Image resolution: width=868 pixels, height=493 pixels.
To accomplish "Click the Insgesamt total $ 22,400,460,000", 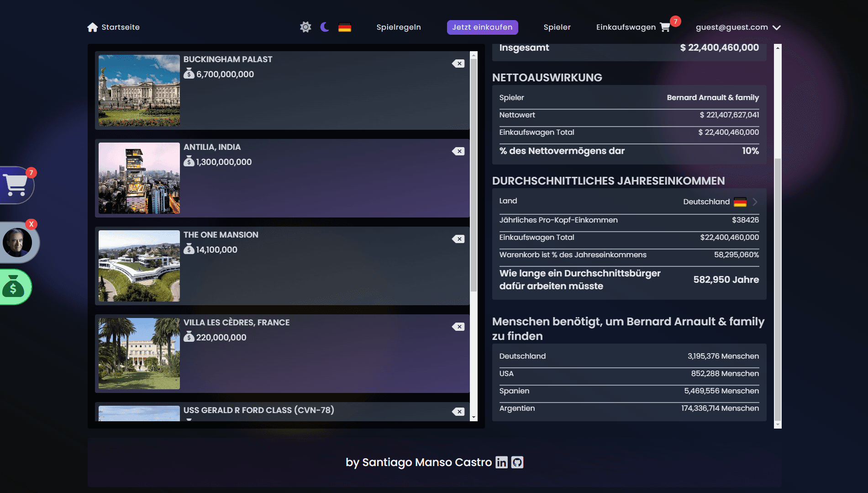I will click(x=720, y=48).
